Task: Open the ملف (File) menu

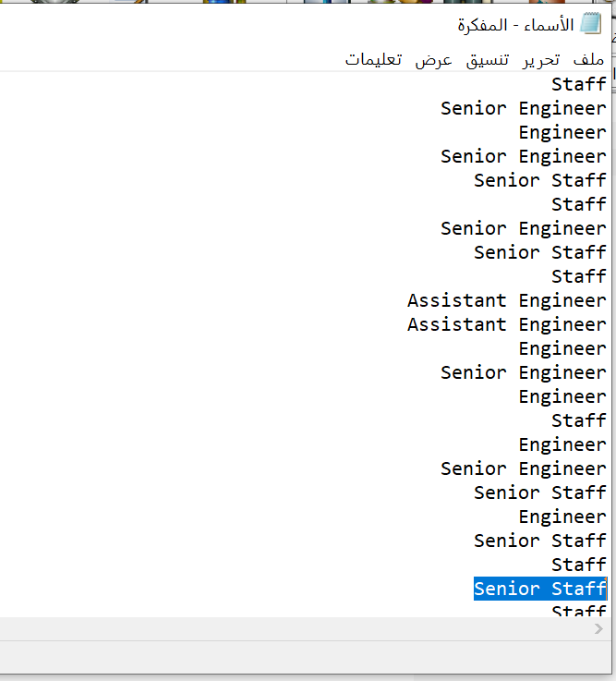Action: [x=588, y=59]
